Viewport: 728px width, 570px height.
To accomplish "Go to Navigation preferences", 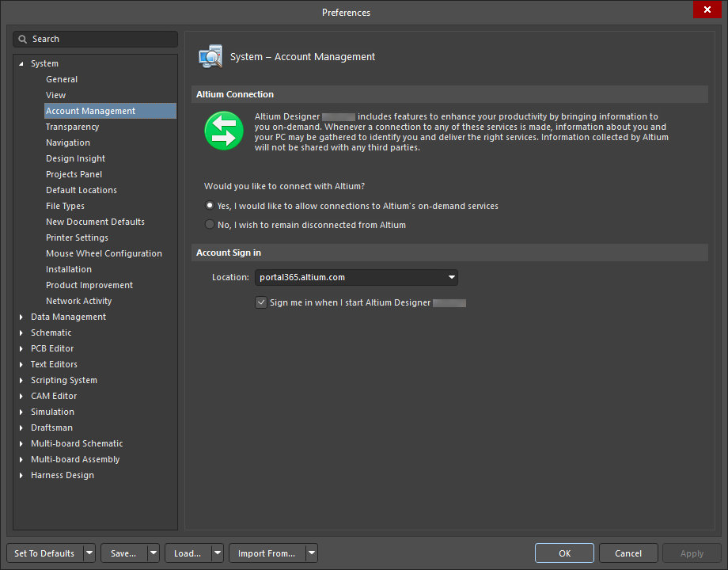I will coord(68,142).
